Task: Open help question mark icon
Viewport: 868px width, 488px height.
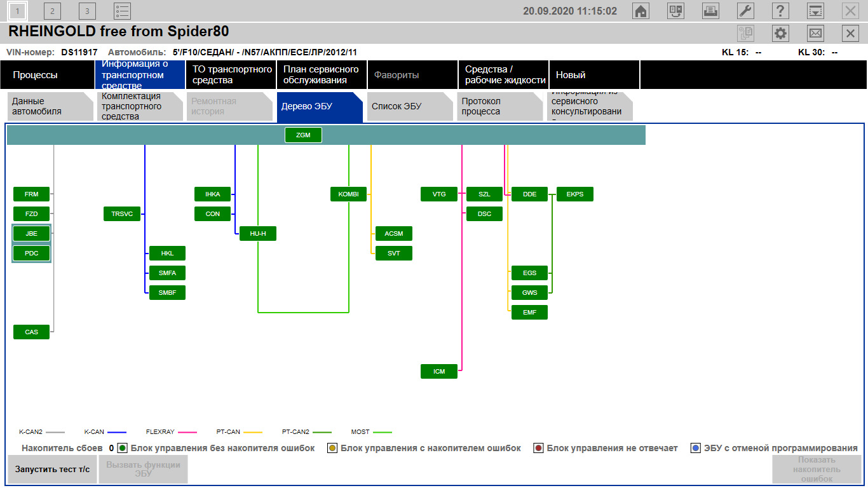Action: pos(780,11)
